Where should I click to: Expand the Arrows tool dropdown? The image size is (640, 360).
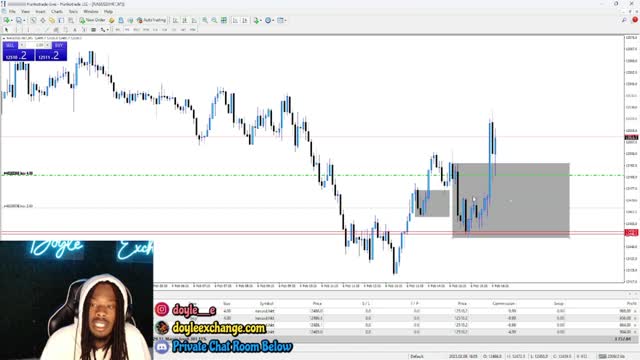pos(107,30)
